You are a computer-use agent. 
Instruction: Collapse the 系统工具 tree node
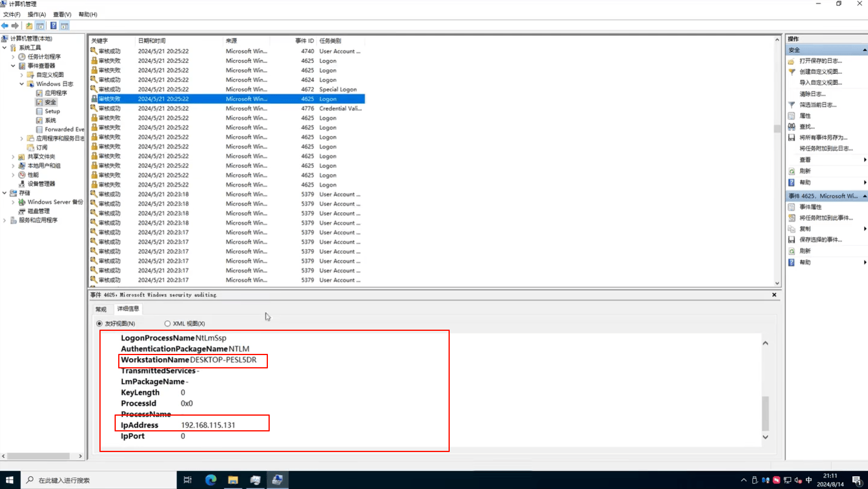click(x=4, y=48)
